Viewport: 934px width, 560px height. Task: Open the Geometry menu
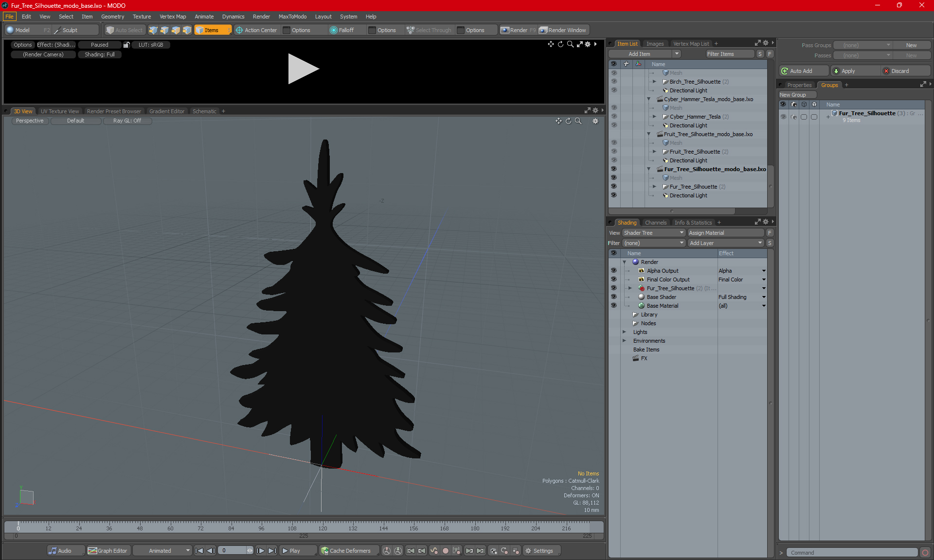(112, 17)
